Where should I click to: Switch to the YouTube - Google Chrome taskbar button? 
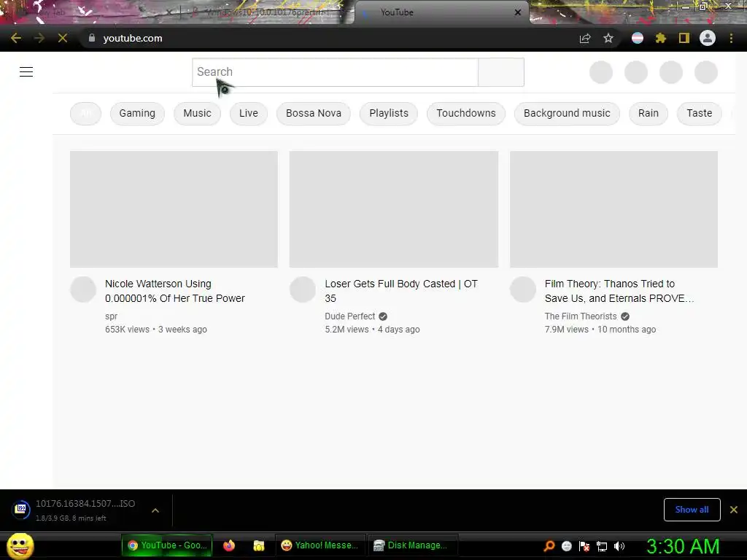pos(167,545)
